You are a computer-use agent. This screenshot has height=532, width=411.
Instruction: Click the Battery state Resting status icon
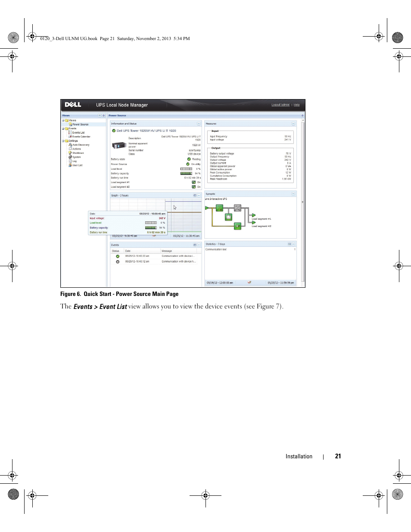tap(189, 159)
